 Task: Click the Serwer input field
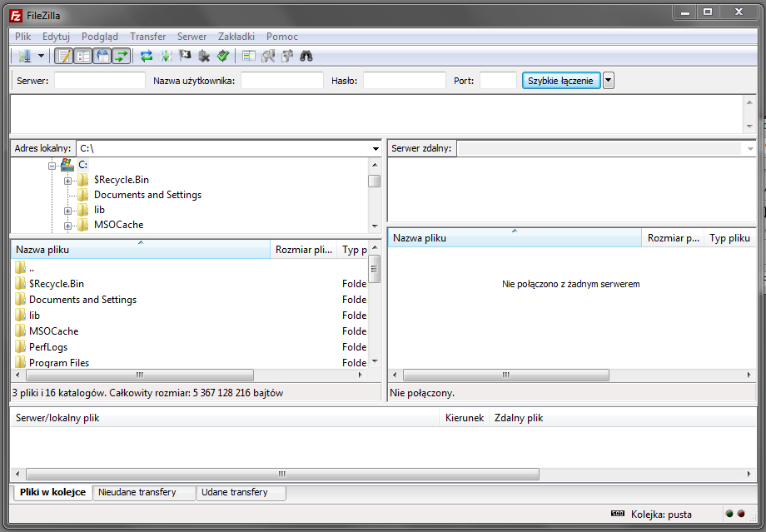(x=100, y=81)
